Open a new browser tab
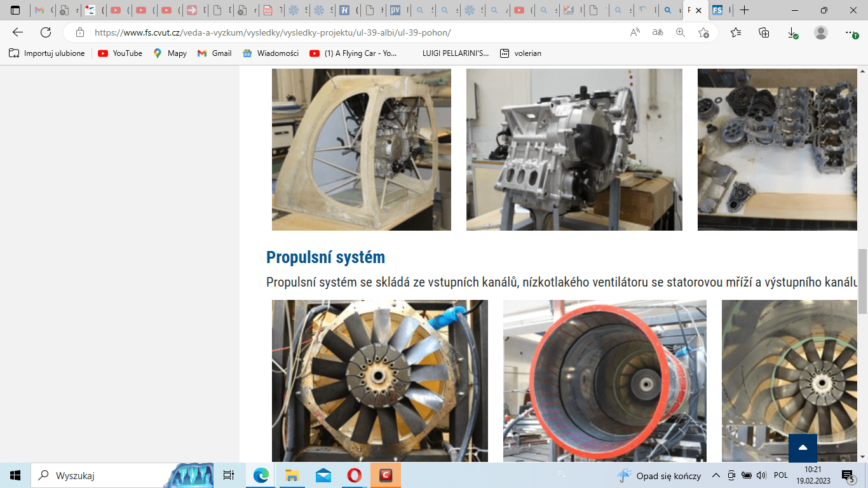This screenshot has height=488, width=868. (745, 10)
